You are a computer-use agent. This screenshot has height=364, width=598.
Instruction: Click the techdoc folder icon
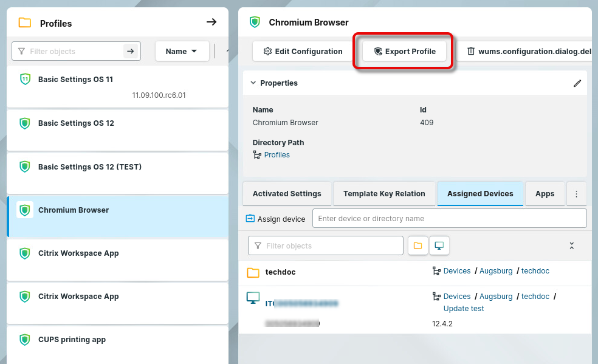(253, 272)
